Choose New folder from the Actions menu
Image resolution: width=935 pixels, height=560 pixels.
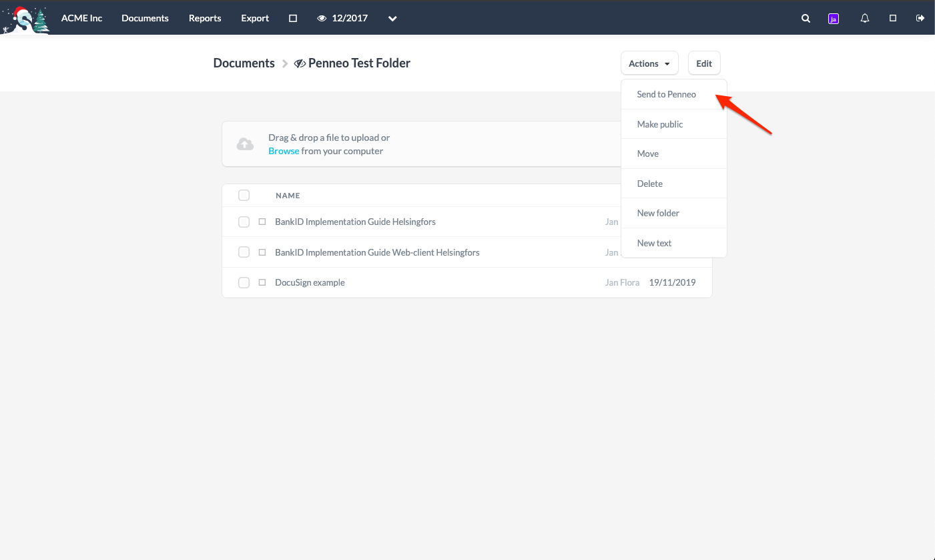pyautogui.click(x=674, y=213)
